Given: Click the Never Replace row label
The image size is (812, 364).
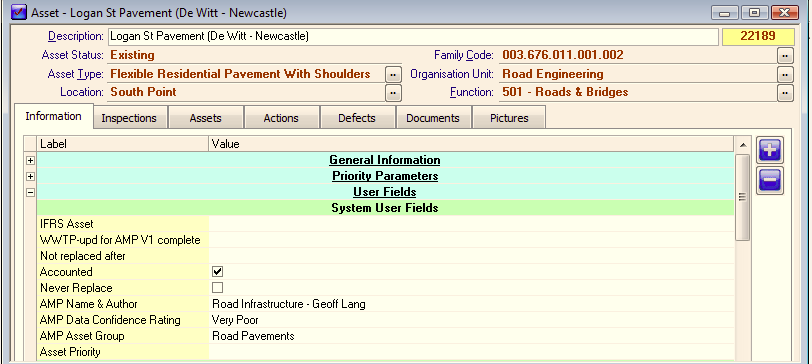Looking at the screenshot, I should point(76,288).
